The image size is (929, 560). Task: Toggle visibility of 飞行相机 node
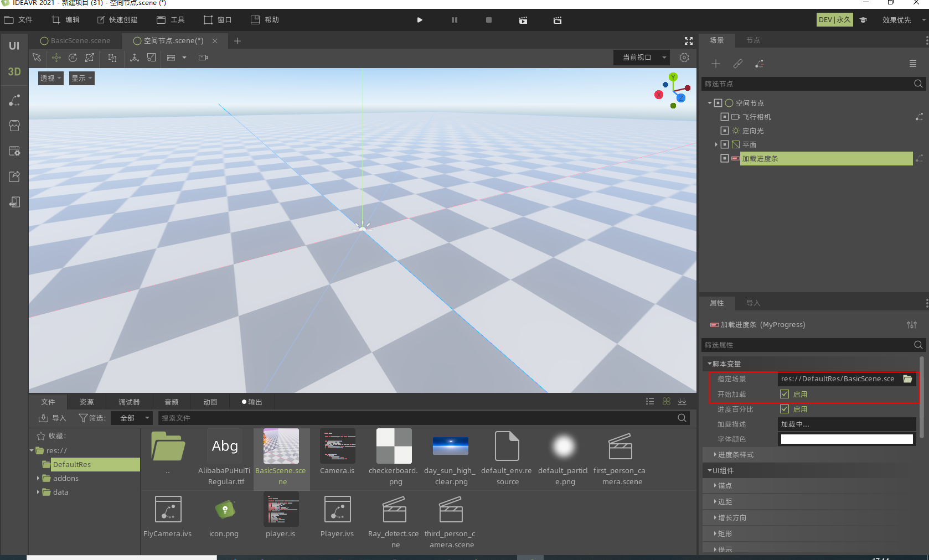coord(724,117)
